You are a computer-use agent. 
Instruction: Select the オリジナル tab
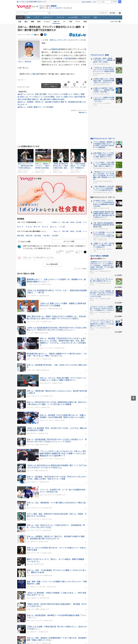coord(60,17)
